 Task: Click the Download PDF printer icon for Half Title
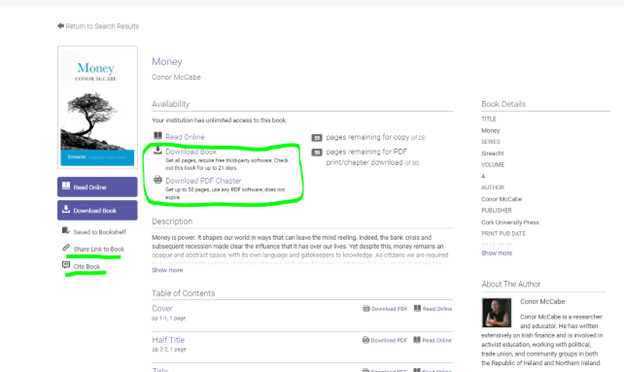(x=366, y=340)
